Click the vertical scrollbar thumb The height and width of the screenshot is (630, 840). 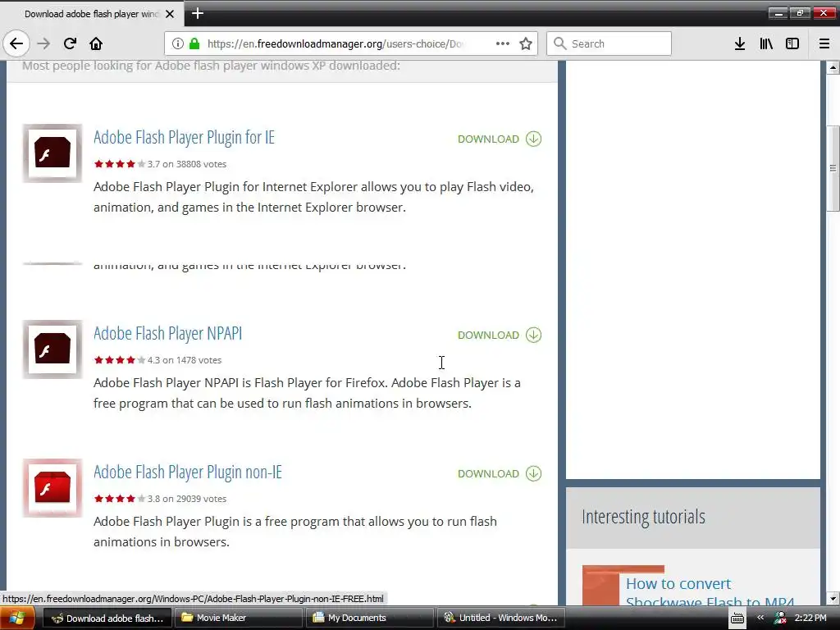pos(833,169)
